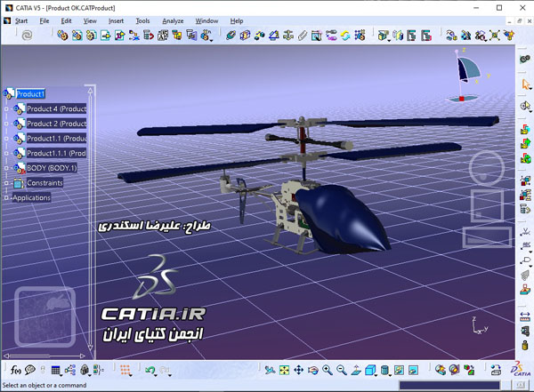Click the Select arrow tool on right toolbar

pos(525,84)
